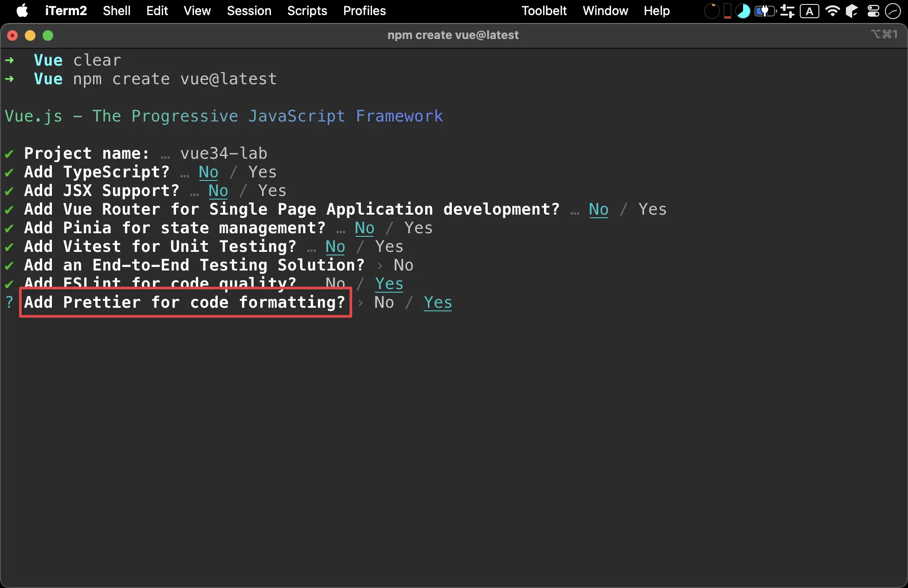Click 'No' on the Vue Router row
The image size is (908, 588).
coord(599,209)
